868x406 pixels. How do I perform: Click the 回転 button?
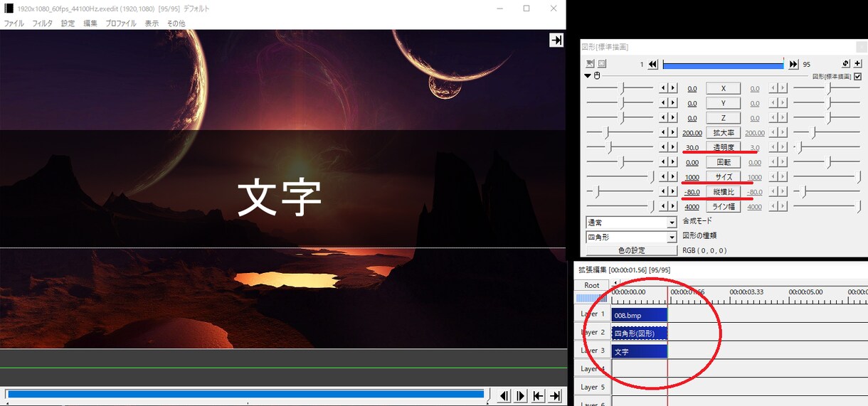click(724, 162)
